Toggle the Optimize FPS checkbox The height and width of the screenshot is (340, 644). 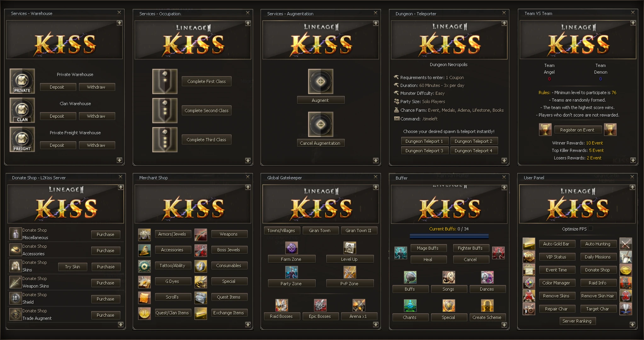[x=590, y=229]
